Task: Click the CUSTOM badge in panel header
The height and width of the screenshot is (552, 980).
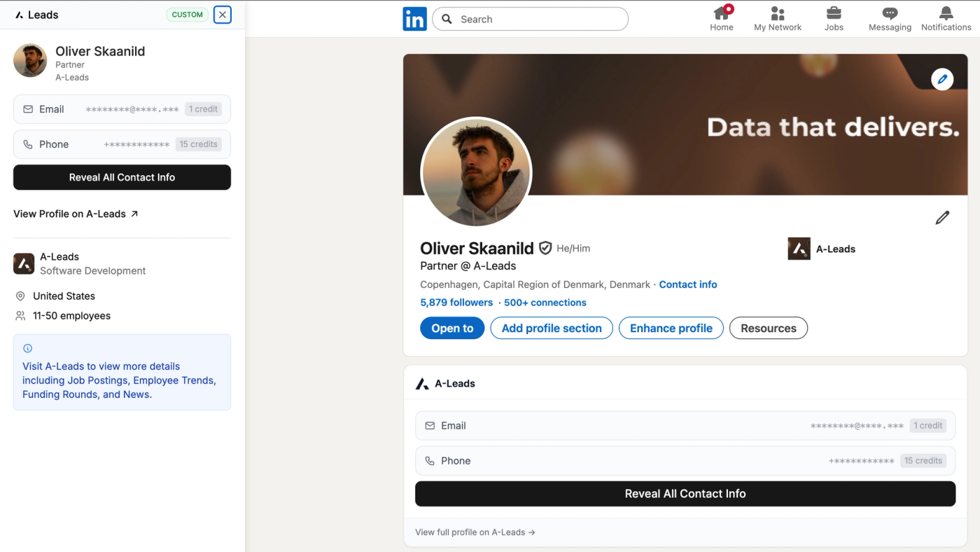Action: click(x=188, y=15)
